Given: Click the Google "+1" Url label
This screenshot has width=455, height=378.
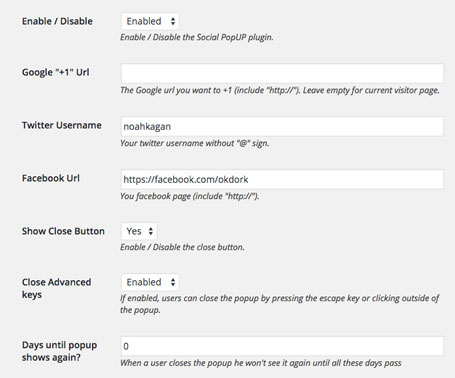Looking at the screenshot, I should (x=56, y=72).
